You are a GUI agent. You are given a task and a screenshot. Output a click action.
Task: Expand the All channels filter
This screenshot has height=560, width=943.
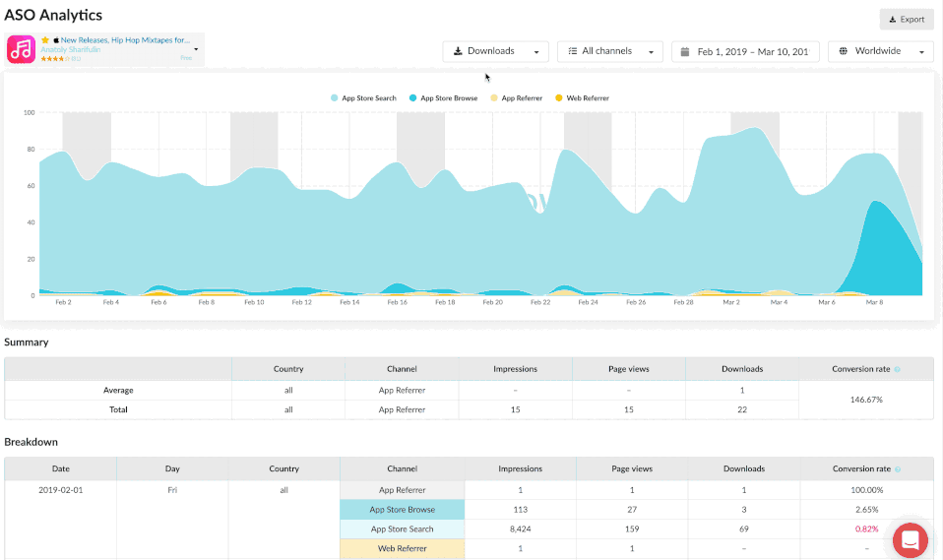pyautogui.click(x=610, y=51)
